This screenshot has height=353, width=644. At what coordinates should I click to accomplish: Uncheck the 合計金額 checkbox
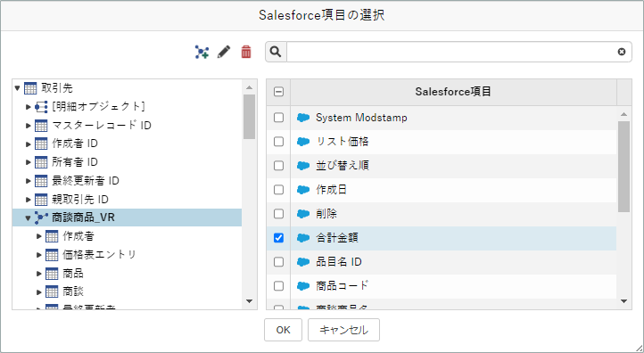click(x=278, y=238)
